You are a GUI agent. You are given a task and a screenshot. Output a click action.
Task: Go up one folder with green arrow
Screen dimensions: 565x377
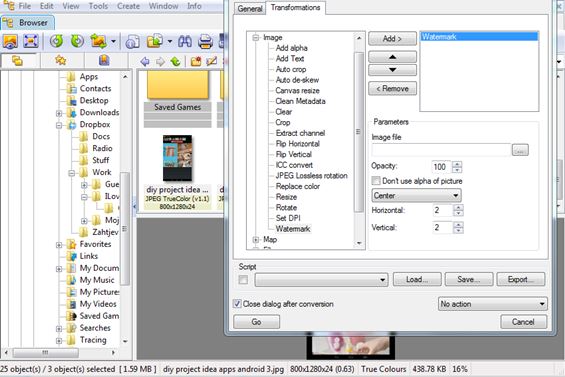point(175,62)
